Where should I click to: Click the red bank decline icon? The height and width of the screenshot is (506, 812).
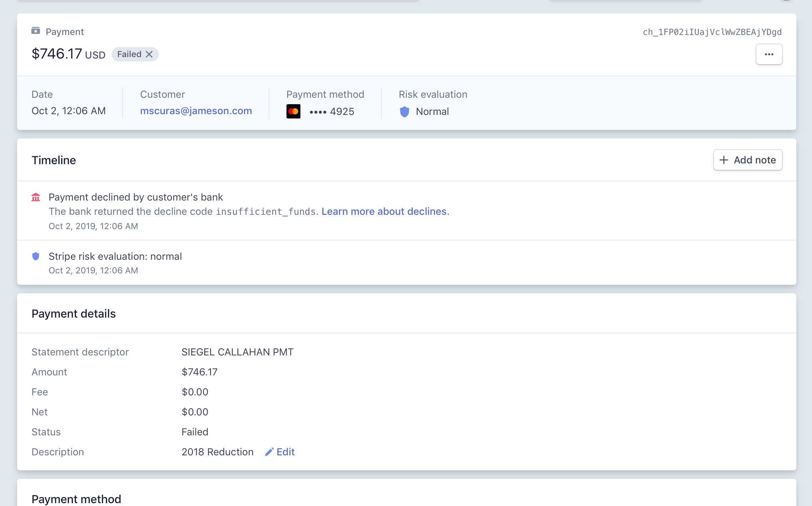(x=36, y=197)
